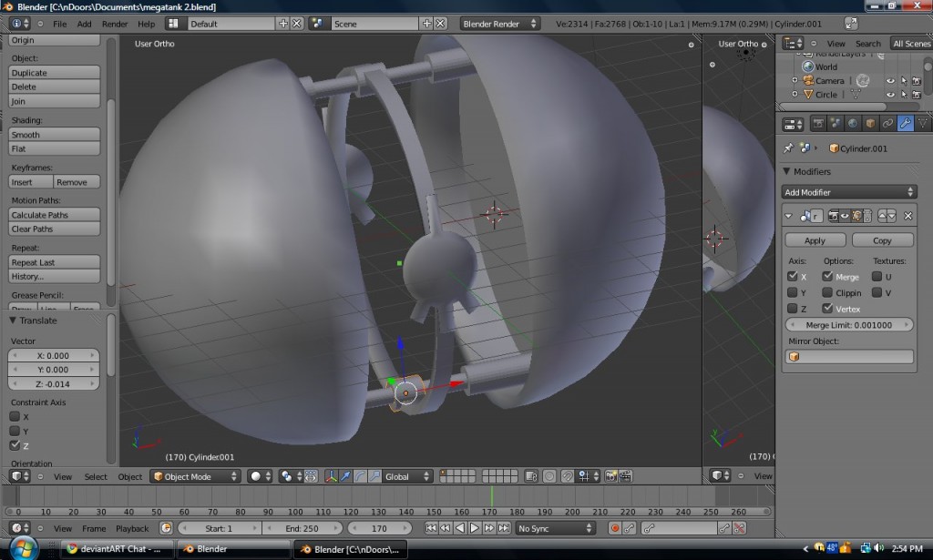This screenshot has width=933, height=560.
Task: Click the record keyframe button in timeline
Action: (x=615, y=528)
